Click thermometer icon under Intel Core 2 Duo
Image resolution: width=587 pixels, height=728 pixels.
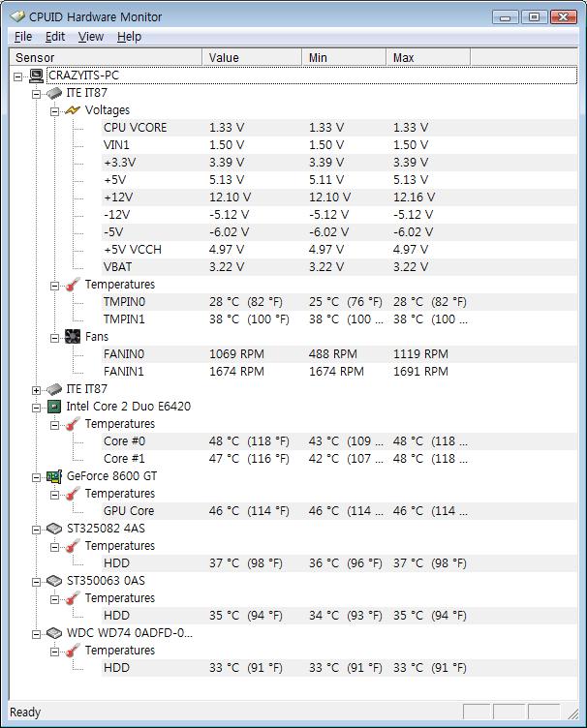(x=73, y=424)
